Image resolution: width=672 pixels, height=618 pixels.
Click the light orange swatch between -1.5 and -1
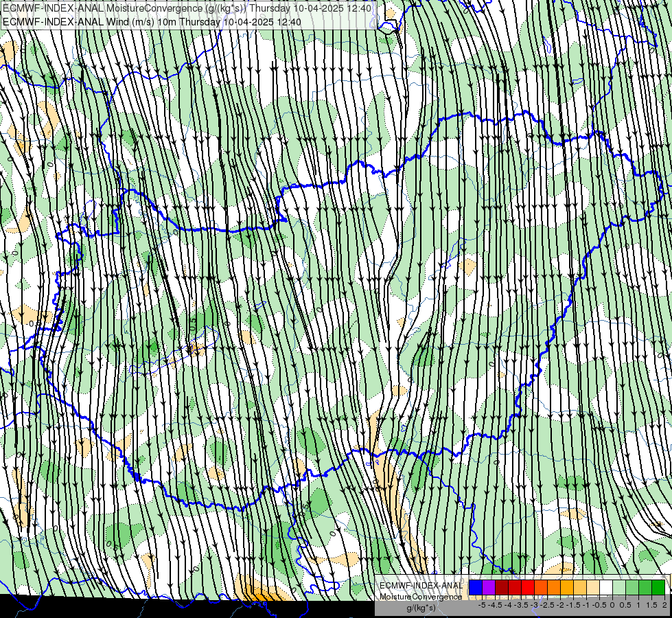pyautogui.click(x=580, y=588)
